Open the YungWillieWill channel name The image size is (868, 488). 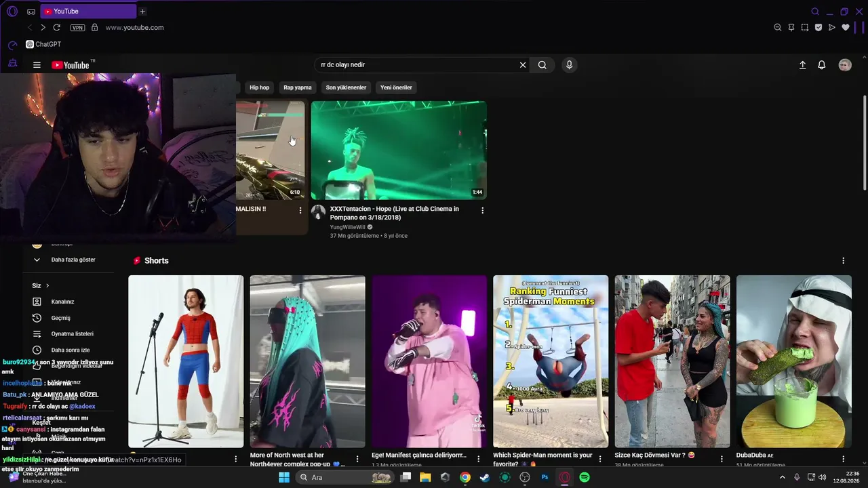[x=348, y=227]
